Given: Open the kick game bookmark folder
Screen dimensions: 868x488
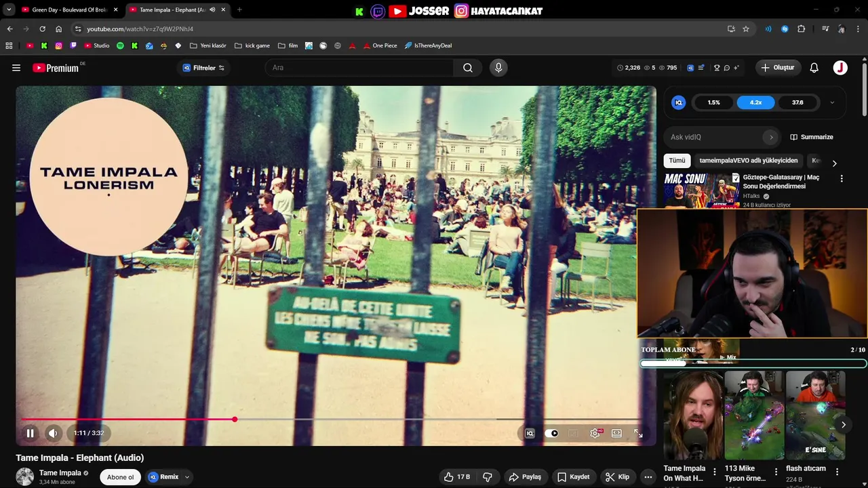Looking at the screenshot, I should tap(252, 45).
